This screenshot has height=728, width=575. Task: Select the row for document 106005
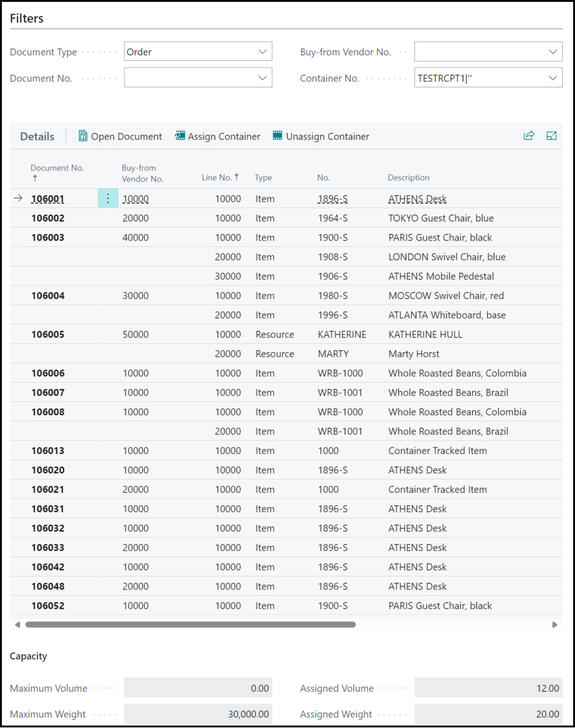tap(48, 335)
